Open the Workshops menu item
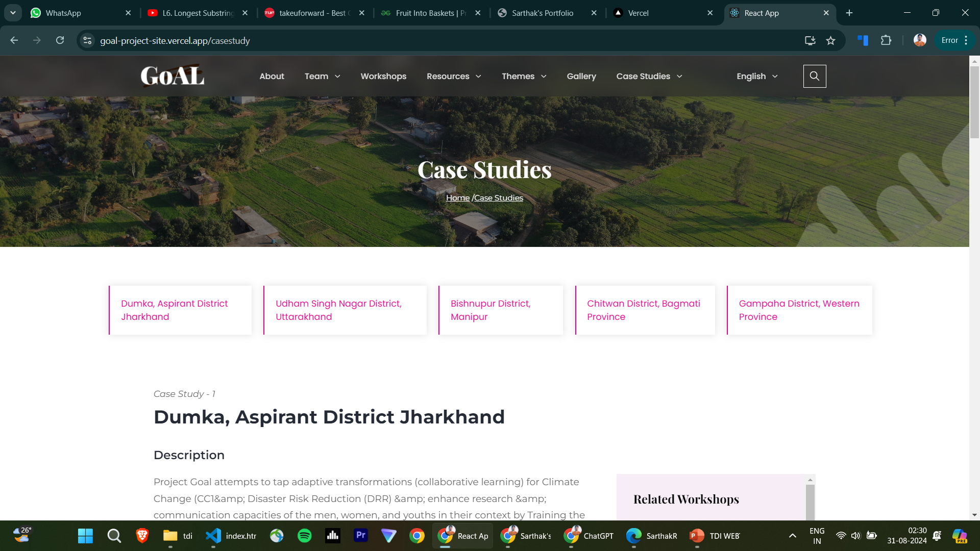 (x=383, y=76)
